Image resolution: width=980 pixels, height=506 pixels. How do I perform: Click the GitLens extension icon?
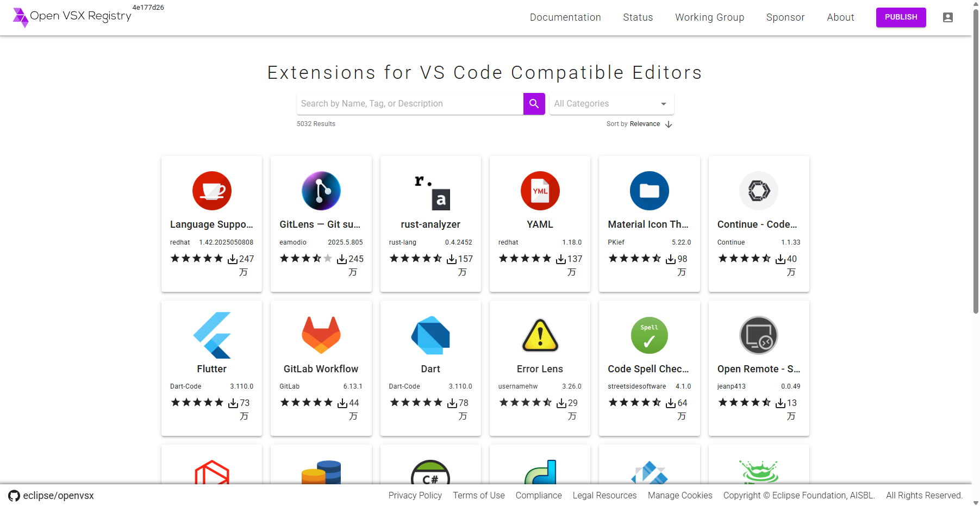pos(321,191)
